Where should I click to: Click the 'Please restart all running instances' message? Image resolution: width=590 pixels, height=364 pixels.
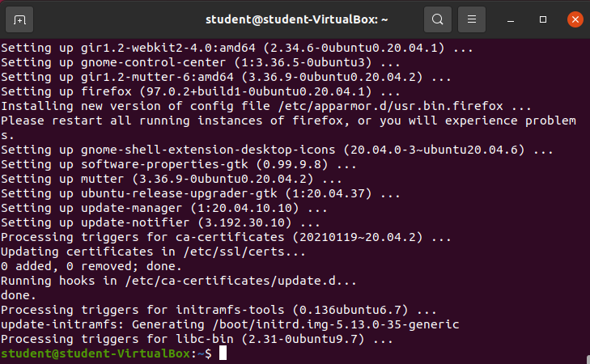pyautogui.click(x=287, y=121)
